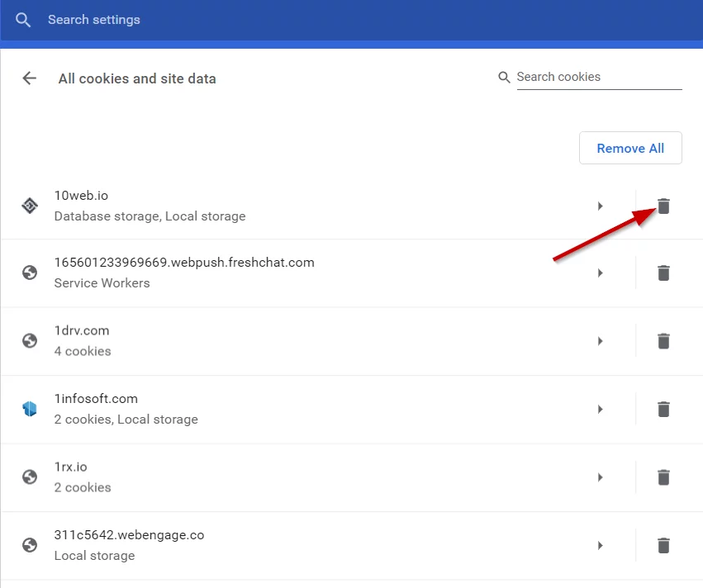Focus the Search cookies field
The width and height of the screenshot is (703, 588).
(x=599, y=77)
